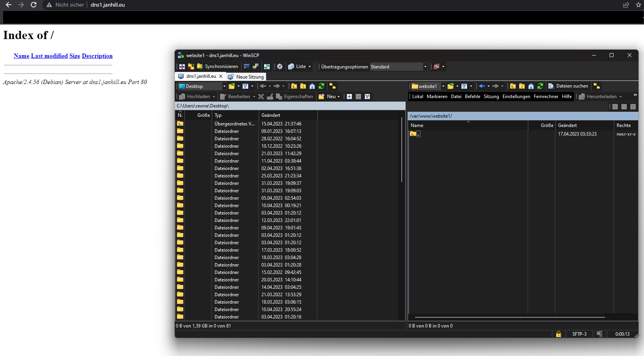This screenshot has height=356, width=644.
Task: Click the remote filter icon
Action: (464, 86)
